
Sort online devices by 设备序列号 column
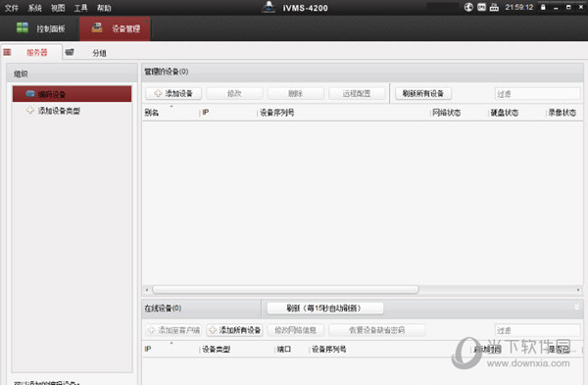click(329, 349)
